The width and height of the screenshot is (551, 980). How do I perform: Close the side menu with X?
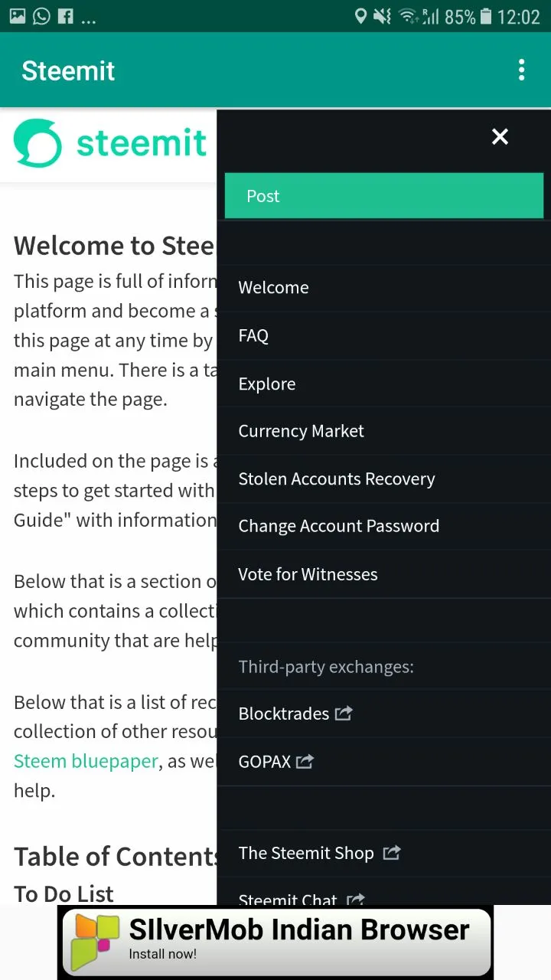(500, 136)
